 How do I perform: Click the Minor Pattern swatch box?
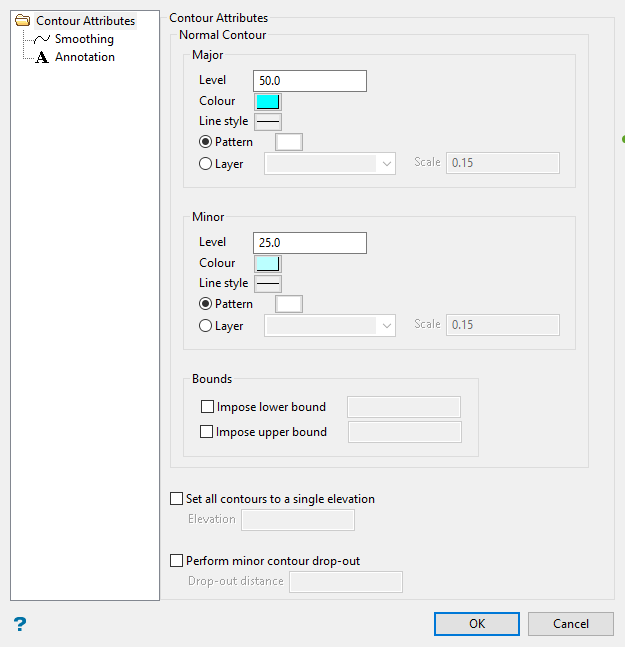289,304
